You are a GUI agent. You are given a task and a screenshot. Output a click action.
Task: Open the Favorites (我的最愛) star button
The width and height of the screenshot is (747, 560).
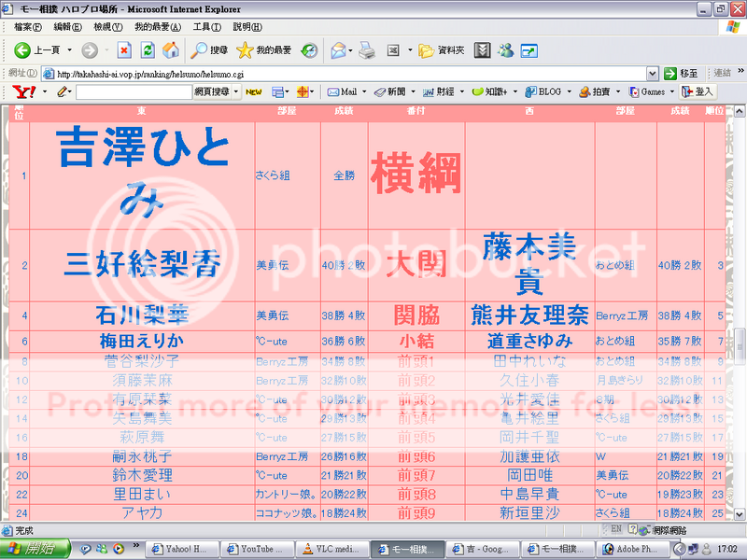tap(263, 49)
